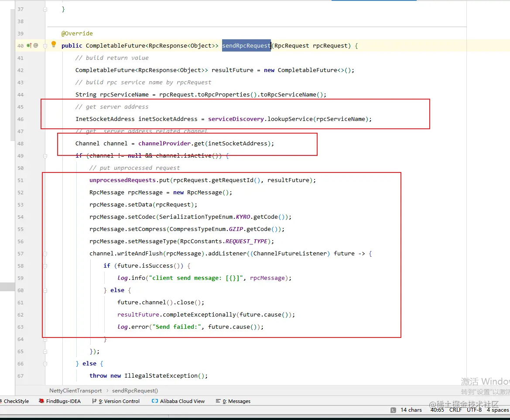The height and width of the screenshot is (420, 510).
Task: Click KYRO in the setCodec call
Action: pos(243,217)
